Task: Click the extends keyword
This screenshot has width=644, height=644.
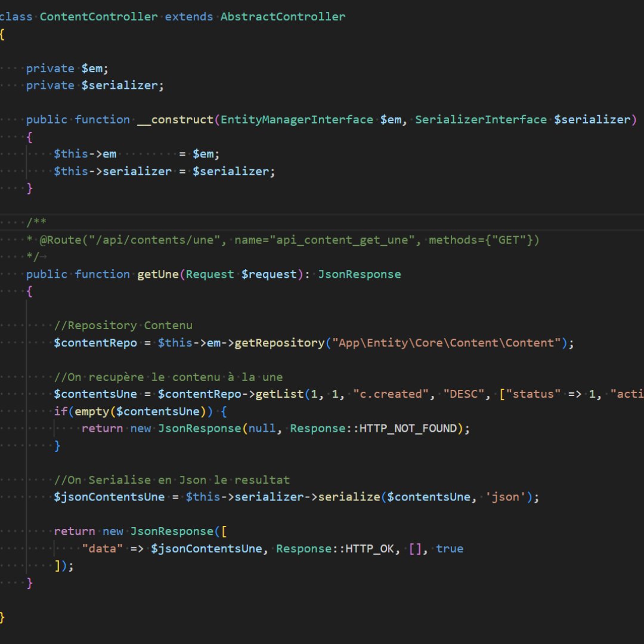Action: point(189,17)
